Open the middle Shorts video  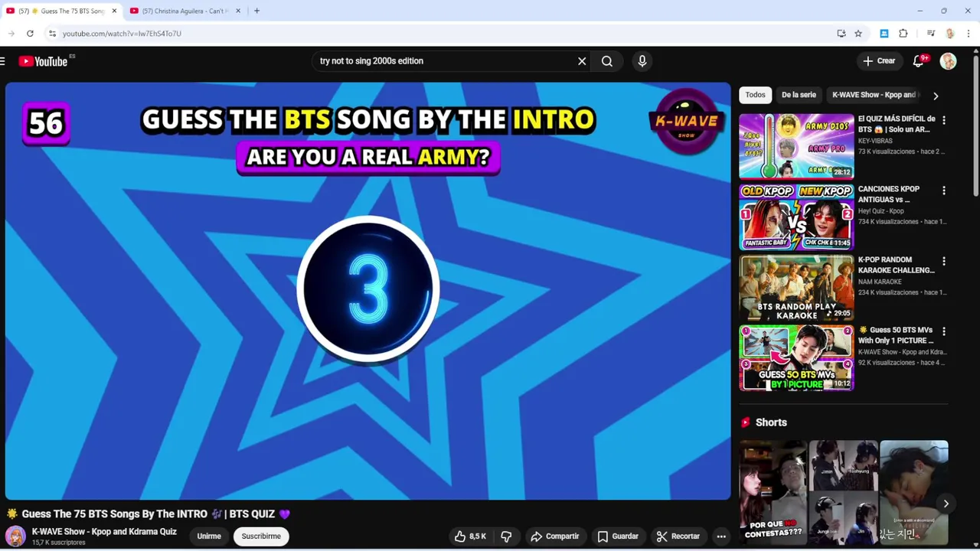tap(844, 492)
